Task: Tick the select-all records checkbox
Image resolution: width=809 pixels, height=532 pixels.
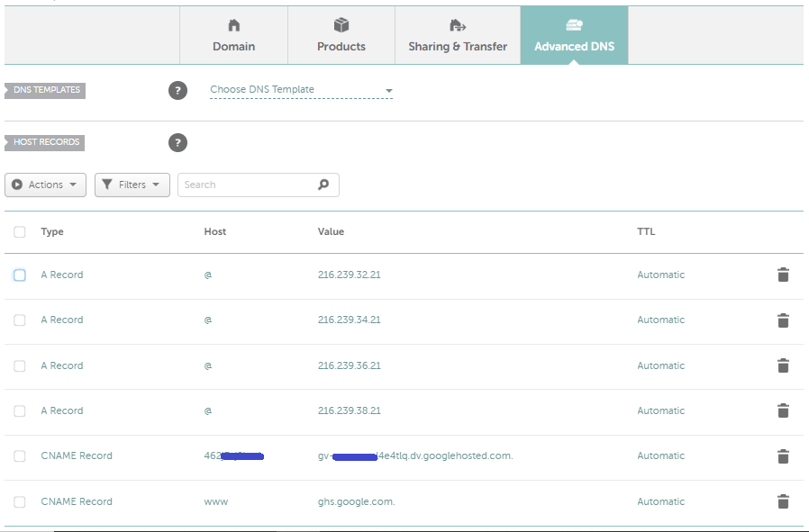Action: point(20,232)
